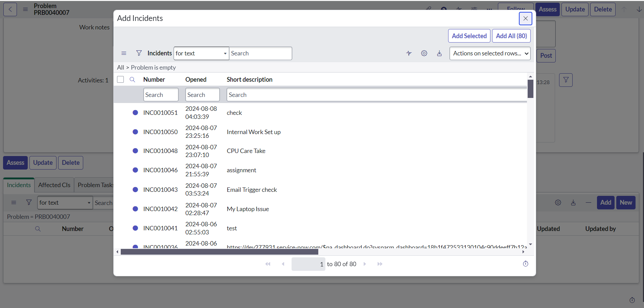Switch to the Affected CIs tab
The width and height of the screenshot is (644, 308).
tap(54, 185)
